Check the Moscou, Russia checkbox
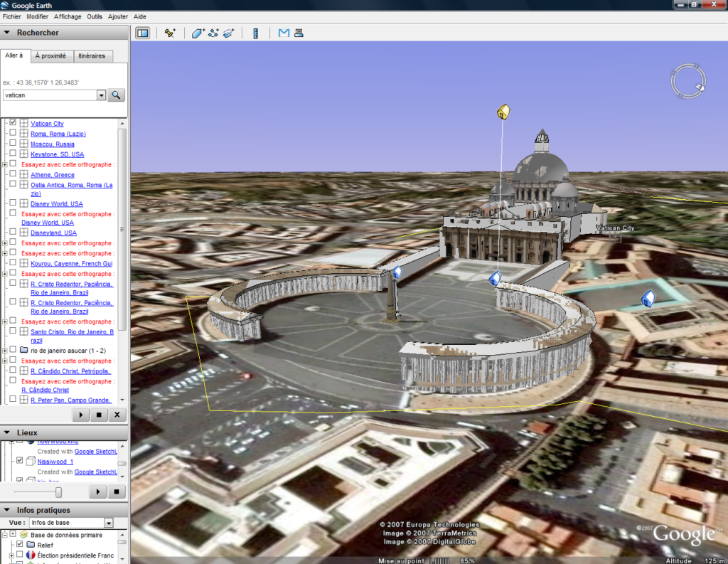728x564 pixels. (13, 143)
